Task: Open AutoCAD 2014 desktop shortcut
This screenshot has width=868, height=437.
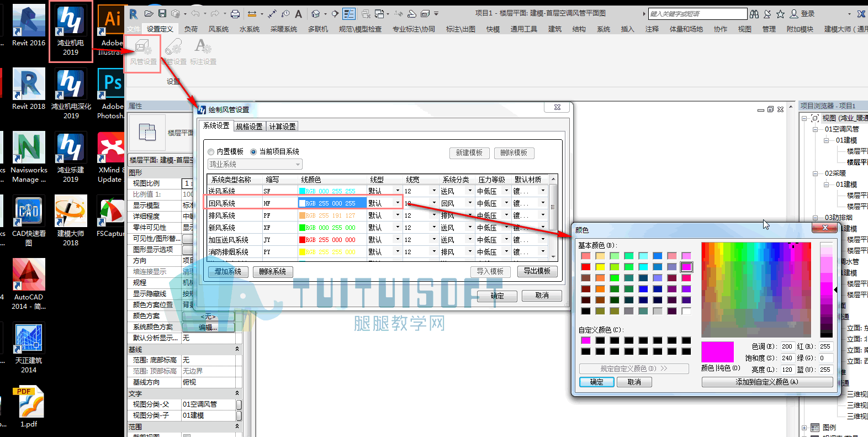Action: tap(29, 285)
